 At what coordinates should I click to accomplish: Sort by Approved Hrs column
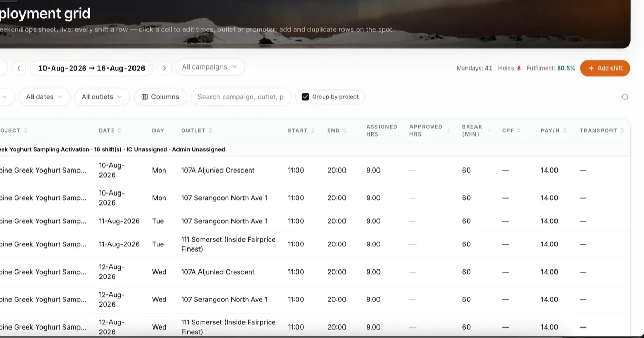coord(448,131)
